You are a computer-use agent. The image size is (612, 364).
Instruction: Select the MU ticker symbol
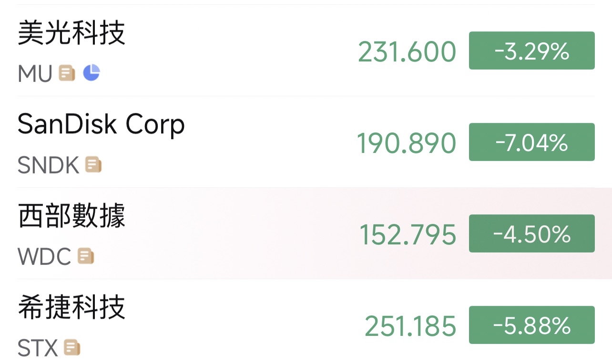pyautogui.click(x=35, y=74)
